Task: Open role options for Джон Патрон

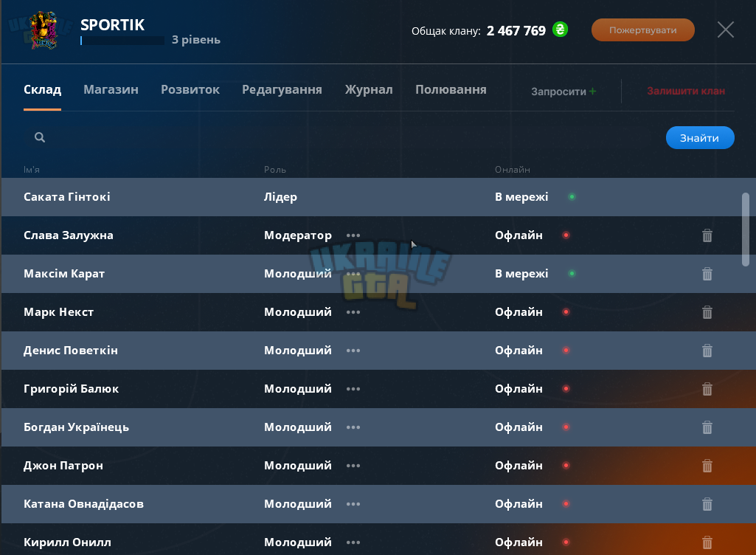Action: point(353,466)
